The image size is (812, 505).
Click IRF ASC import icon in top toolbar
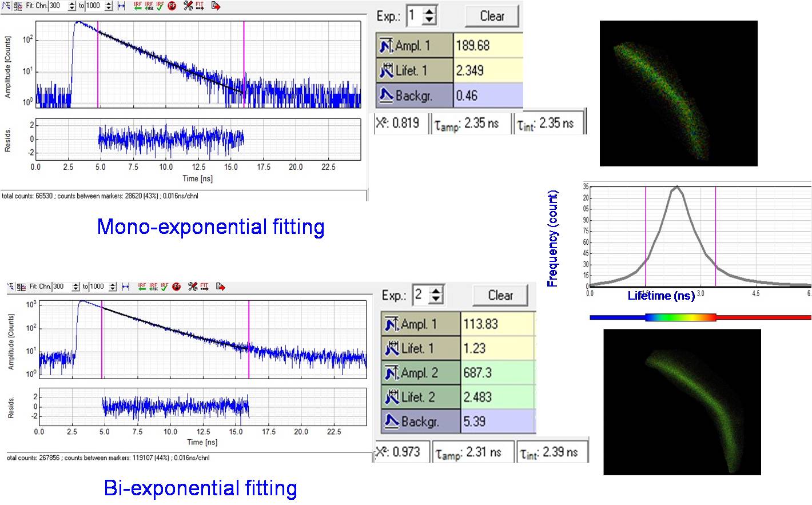click(x=149, y=6)
